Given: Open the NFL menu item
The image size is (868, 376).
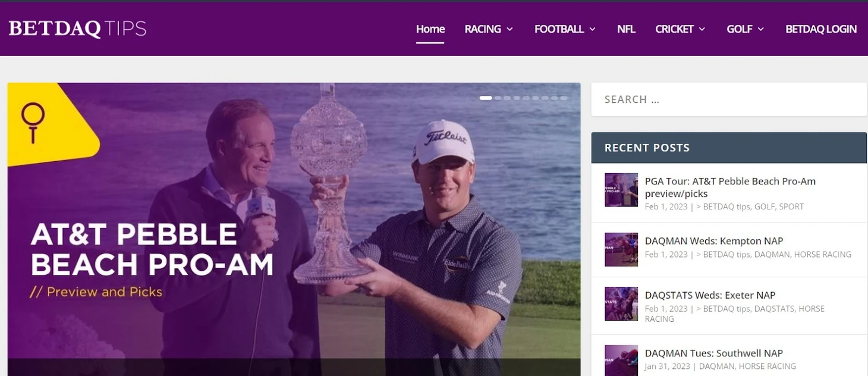Looking at the screenshot, I should tap(626, 29).
